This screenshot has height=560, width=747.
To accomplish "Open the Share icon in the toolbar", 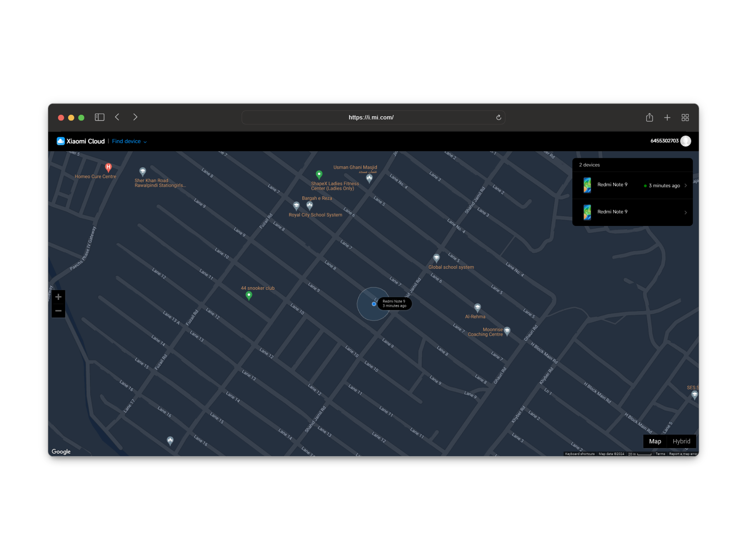I will 649,117.
